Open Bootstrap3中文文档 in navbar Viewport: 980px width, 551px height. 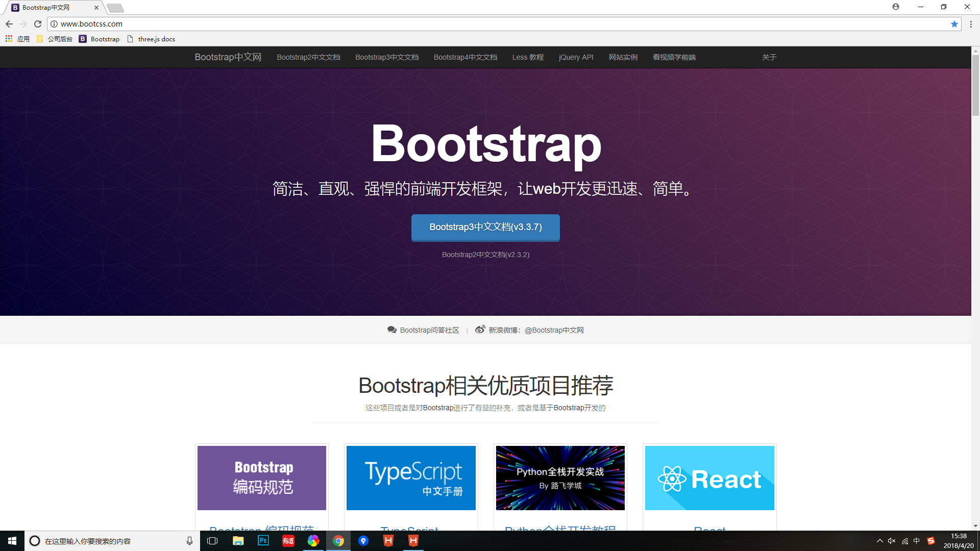click(387, 57)
